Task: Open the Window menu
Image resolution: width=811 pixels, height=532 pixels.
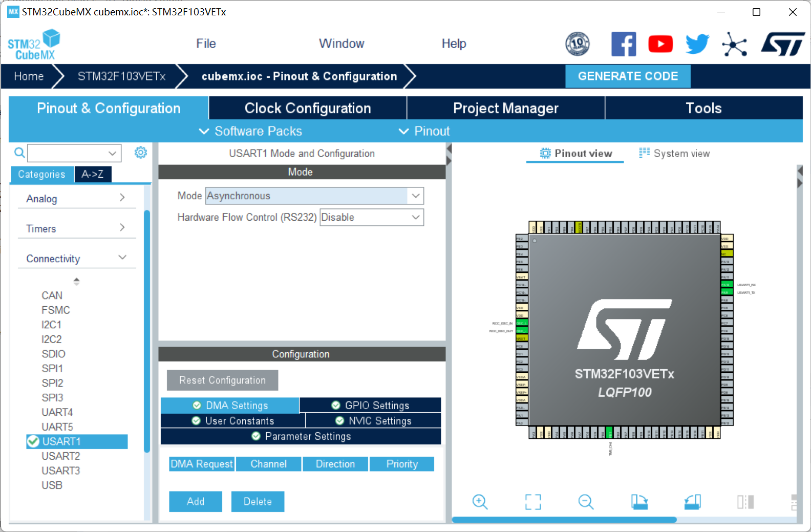Action: pos(342,44)
